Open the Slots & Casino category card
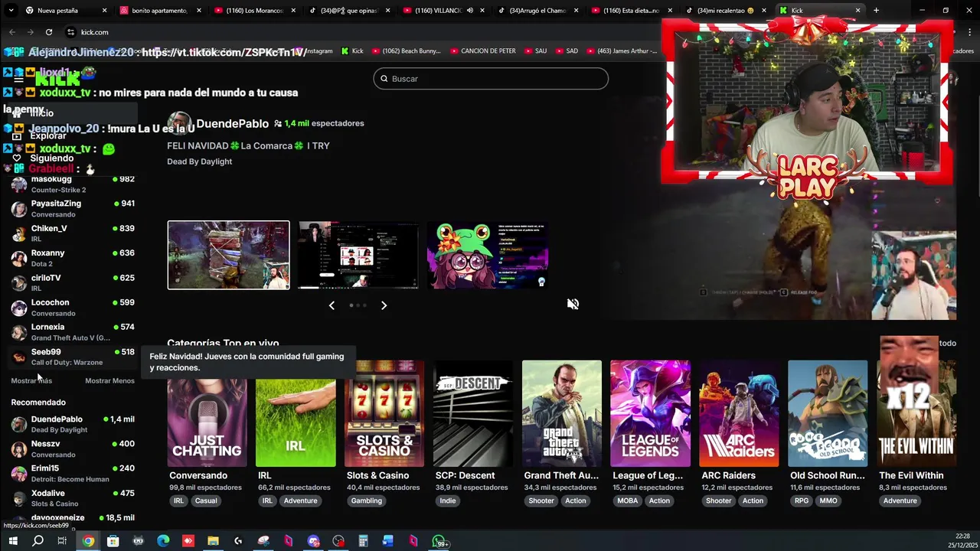Screen dimensions: 980x551 384,413
